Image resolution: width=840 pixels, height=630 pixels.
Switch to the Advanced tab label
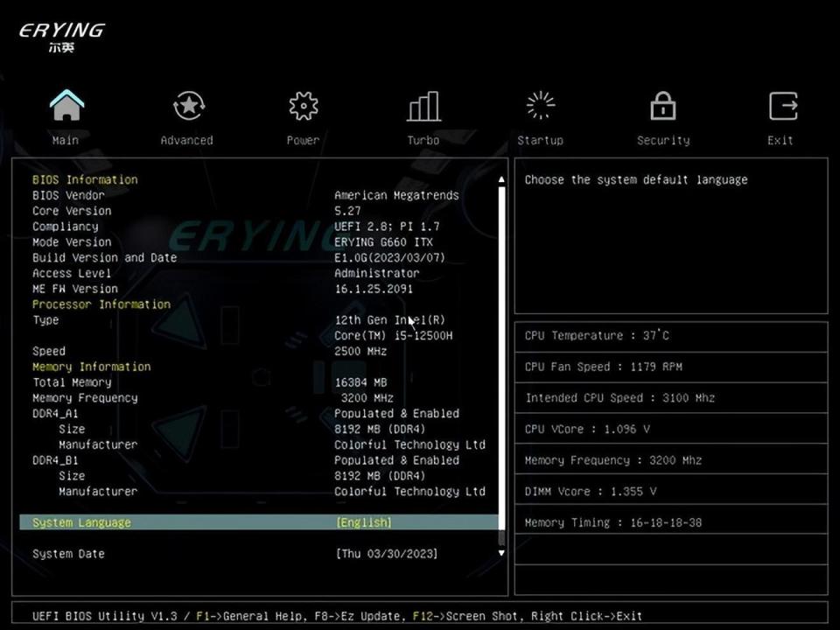(187, 140)
